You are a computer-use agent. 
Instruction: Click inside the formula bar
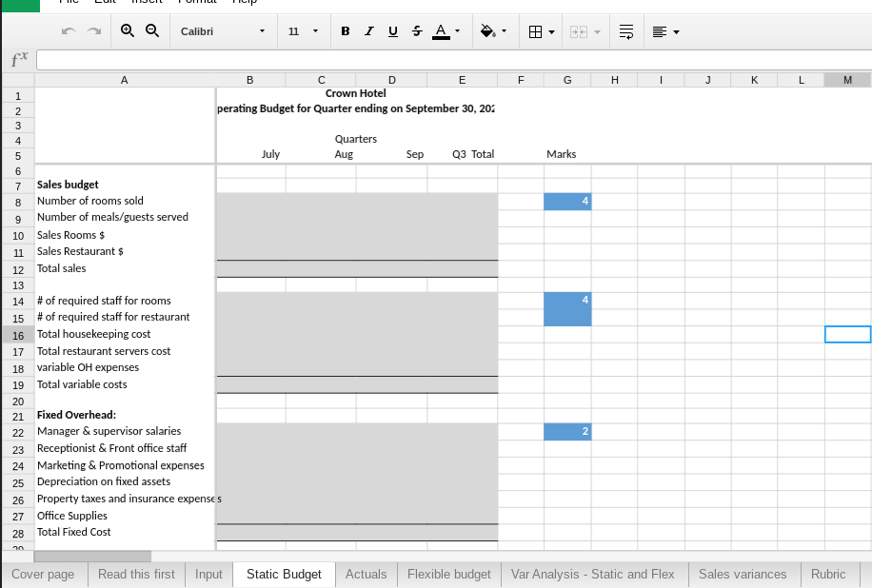381,59
